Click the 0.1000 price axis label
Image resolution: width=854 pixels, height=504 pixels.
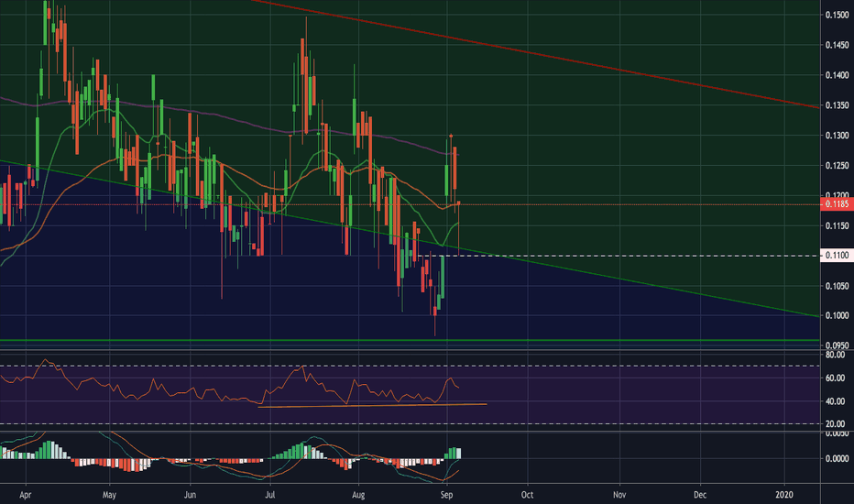838,315
